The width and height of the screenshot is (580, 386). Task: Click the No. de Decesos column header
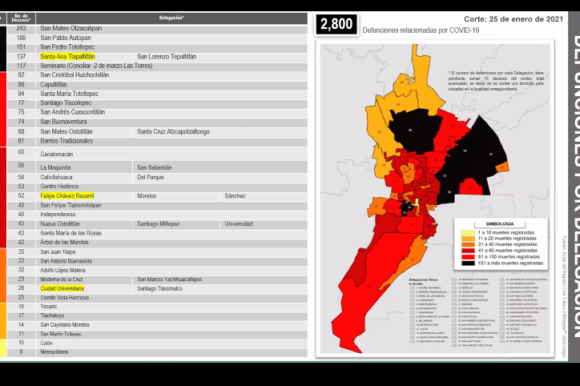pos(21,18)
